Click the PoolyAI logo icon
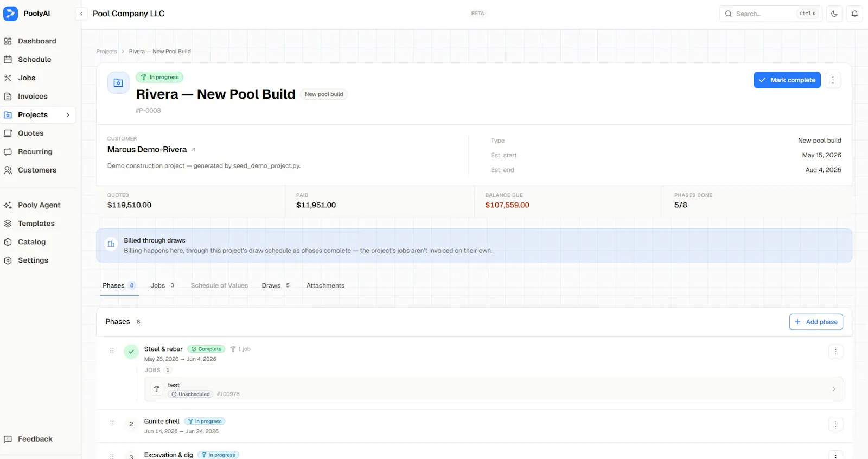This screenshot has width=868, height=459. (x=10, y=14)
